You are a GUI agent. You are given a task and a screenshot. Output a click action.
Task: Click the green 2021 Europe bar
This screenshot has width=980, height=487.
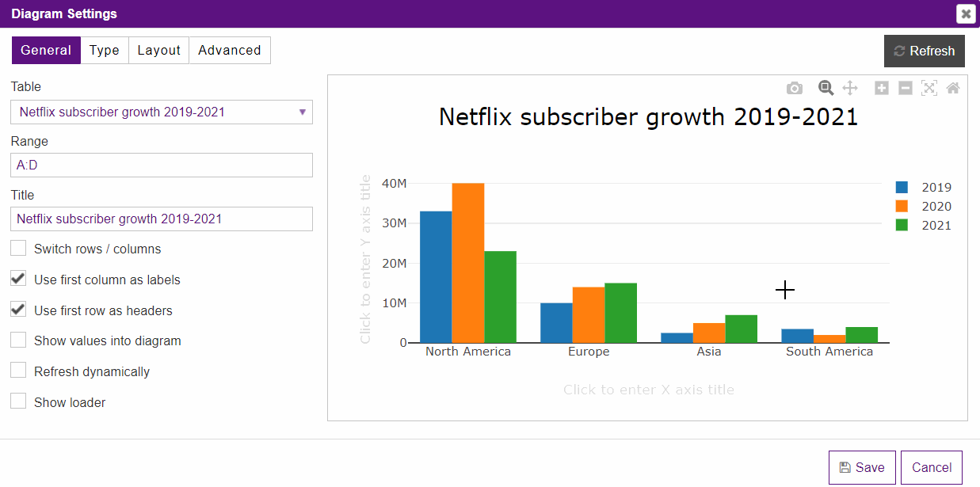621,313
